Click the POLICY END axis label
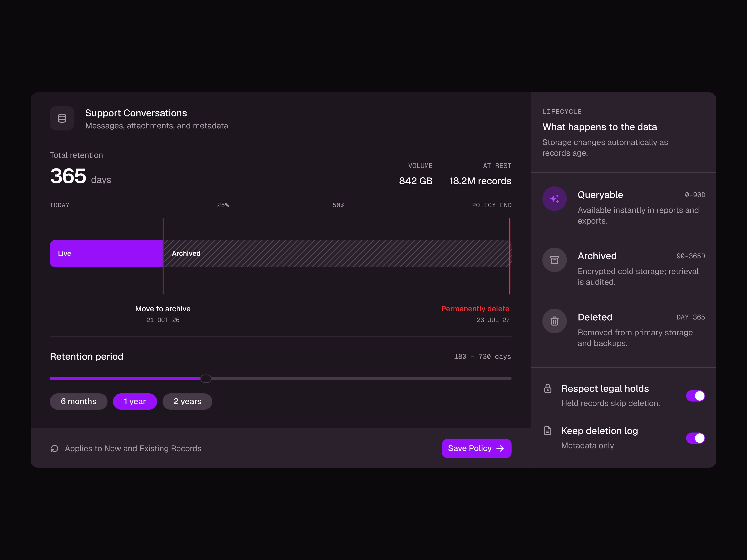 click(x=492, y=205)
